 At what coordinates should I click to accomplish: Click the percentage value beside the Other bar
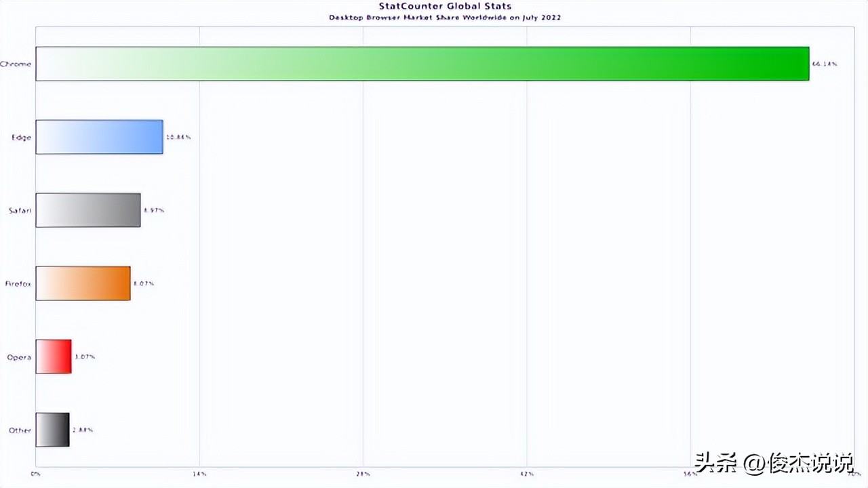pos(83,430)
